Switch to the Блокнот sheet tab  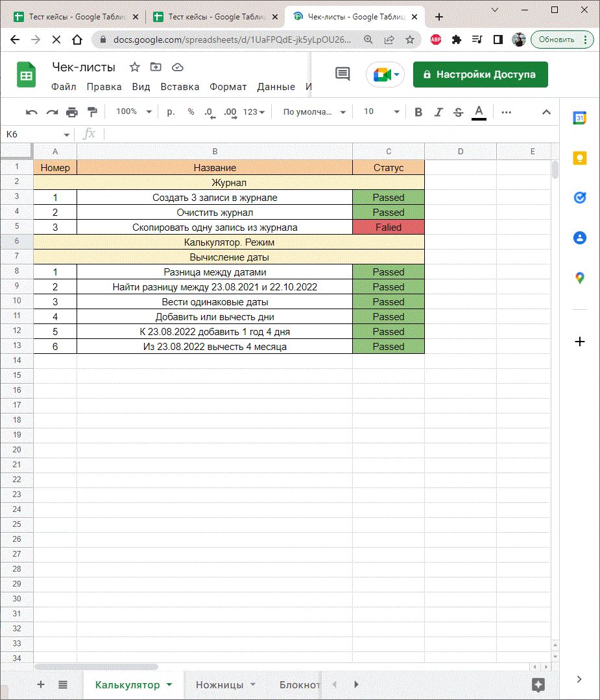coord(299,685)
